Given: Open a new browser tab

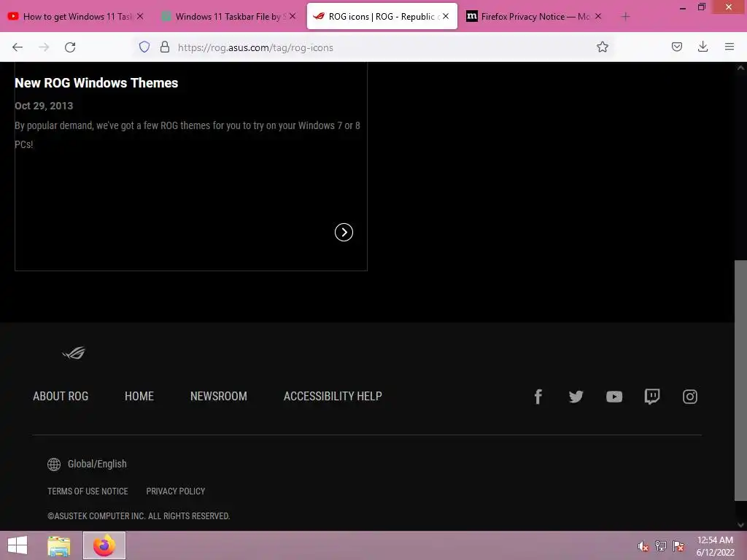Looking at the screenshot, I should 625,17.
